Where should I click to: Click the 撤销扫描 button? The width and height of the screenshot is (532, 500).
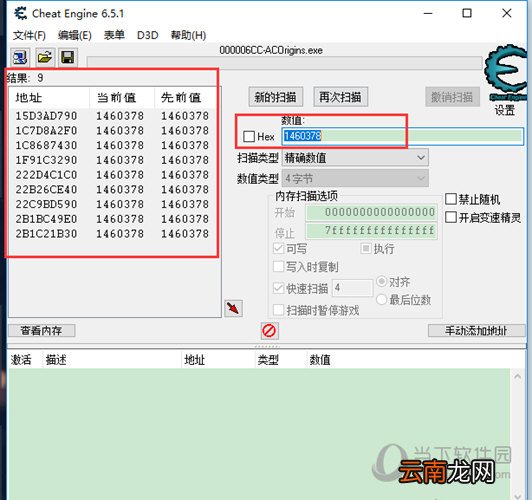click(452, 97)
